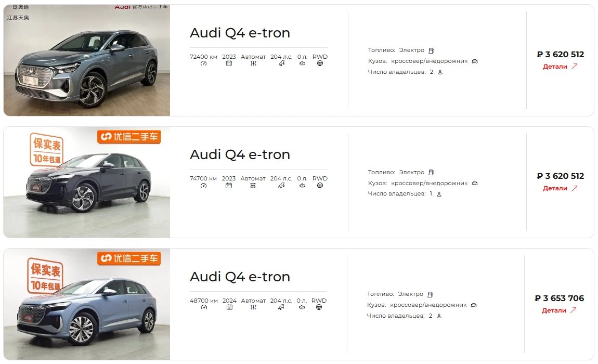Click the grey Audi Q4 photo thumbnail
598x364 pixels.
(x=87, y=60)
